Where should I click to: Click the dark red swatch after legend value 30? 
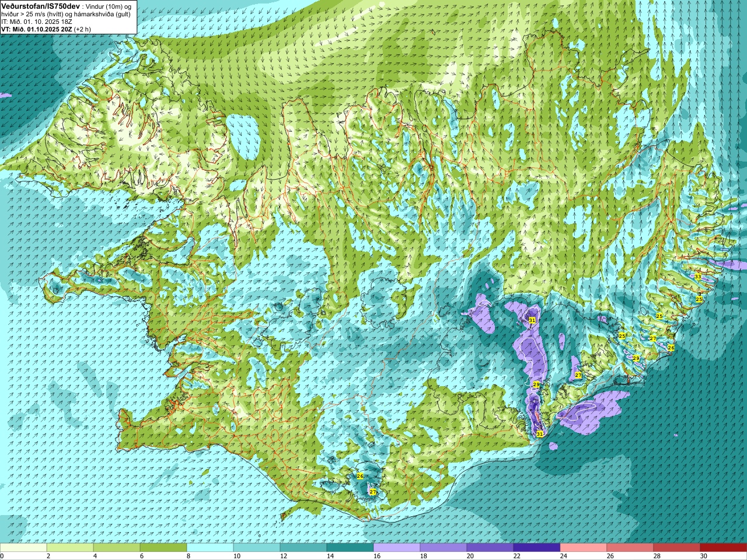coord(724,548)
